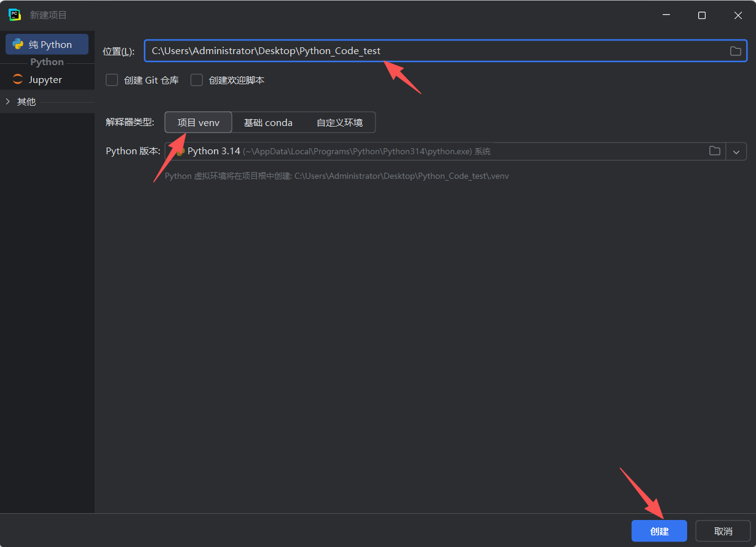Switch to 自定义环境 interpreter tab
Screen dimensions: 756x547
(x=339, y=122)
